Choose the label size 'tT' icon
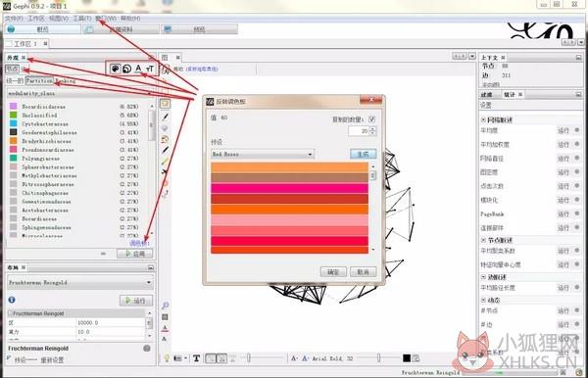Viewport: 588px width, 378px height. 150,69
